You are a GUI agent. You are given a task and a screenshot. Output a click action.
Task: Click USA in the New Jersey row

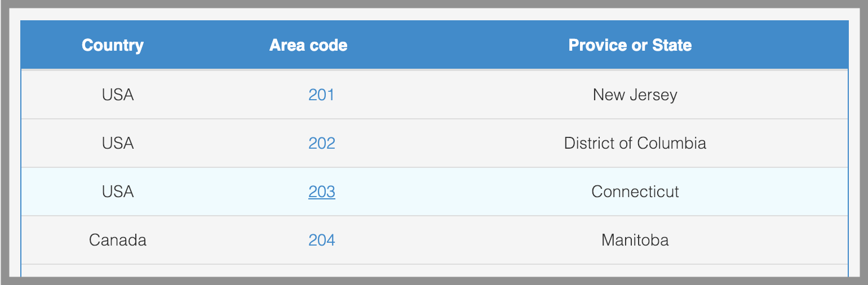[118, 95]
